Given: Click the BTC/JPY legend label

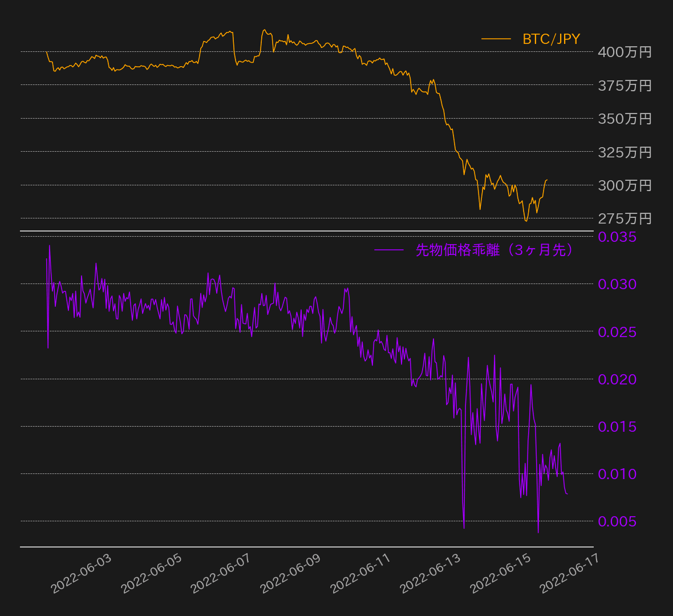Looking at the screenshot, I should coord(551,39).
